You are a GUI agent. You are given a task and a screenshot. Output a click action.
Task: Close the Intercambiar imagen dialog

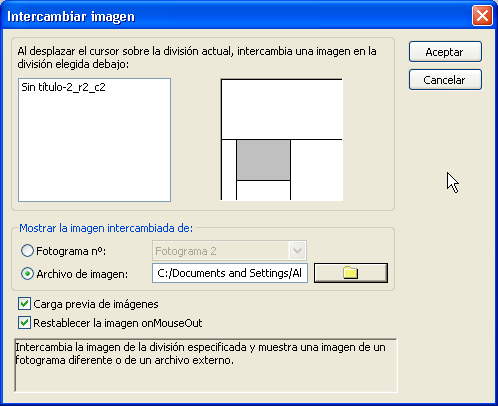point(482,16)
